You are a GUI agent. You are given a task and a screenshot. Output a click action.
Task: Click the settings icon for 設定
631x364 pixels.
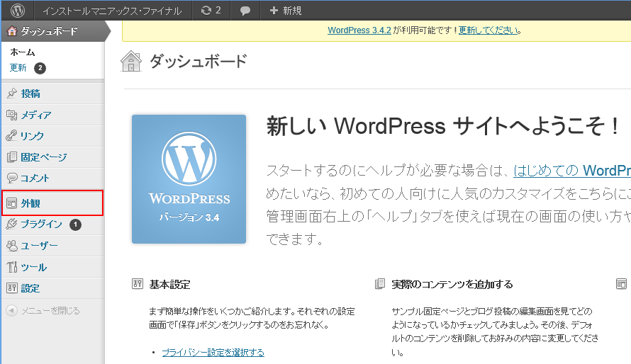(x=11, y=288)
